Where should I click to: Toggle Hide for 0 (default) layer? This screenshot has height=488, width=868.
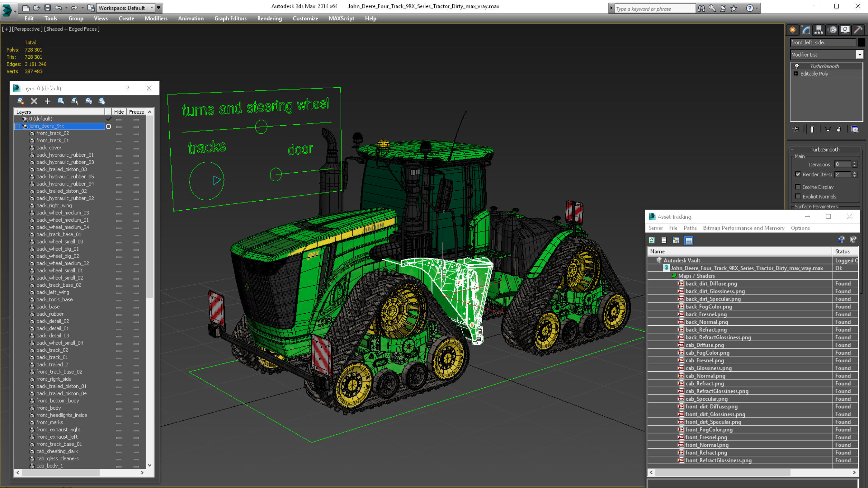tap(119, 119)
